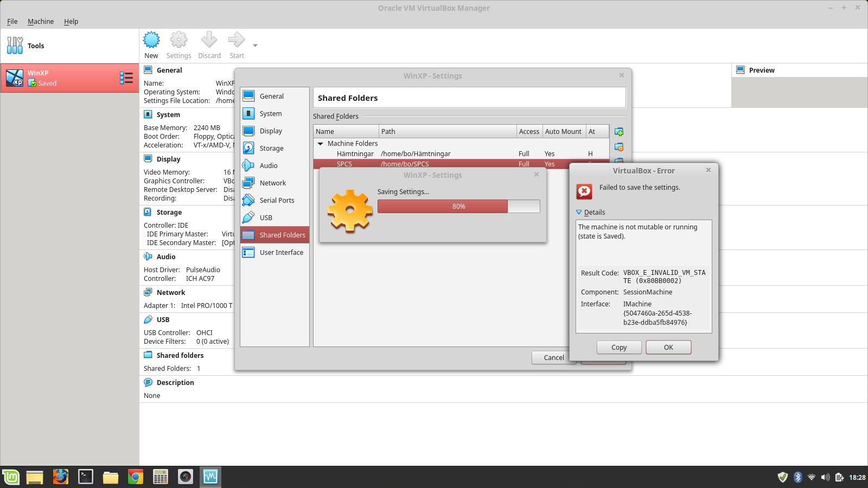Collapse the Machine Folders tree group
The image size is (868, 488).
click(321, 144)
